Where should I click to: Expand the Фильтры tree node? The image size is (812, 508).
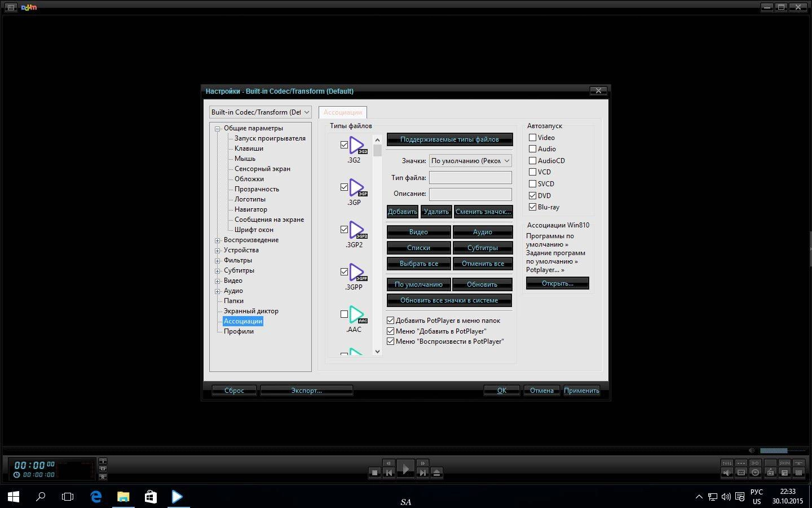point(217,261)
